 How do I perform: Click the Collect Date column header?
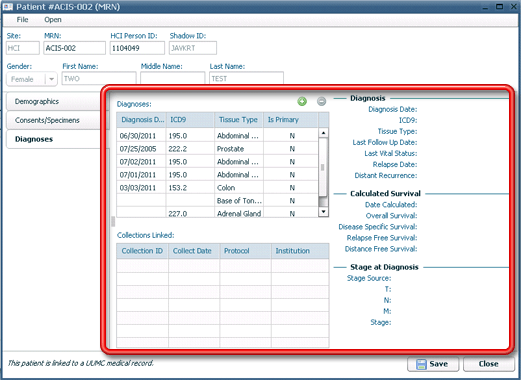pos(194,251)
